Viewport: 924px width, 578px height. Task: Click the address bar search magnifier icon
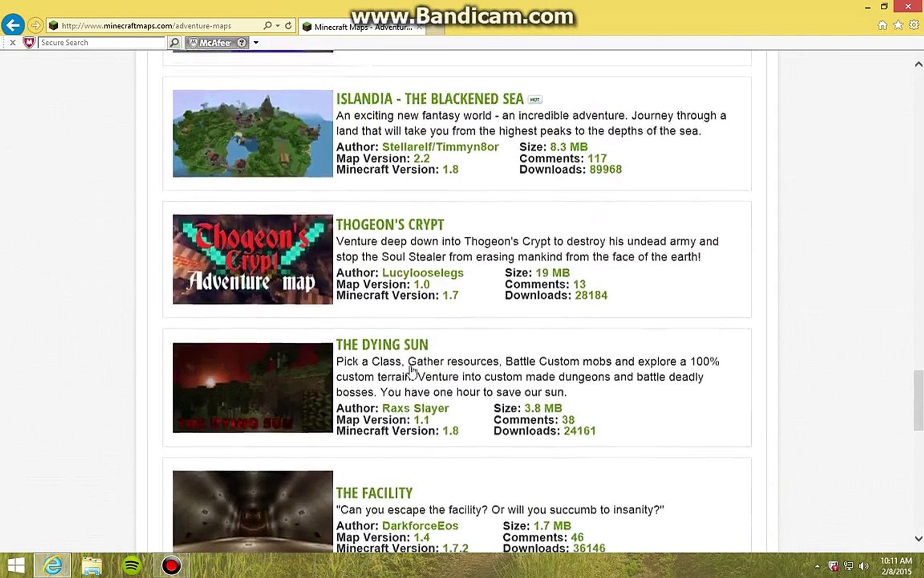pyautogui.click(x=267, y=25)
